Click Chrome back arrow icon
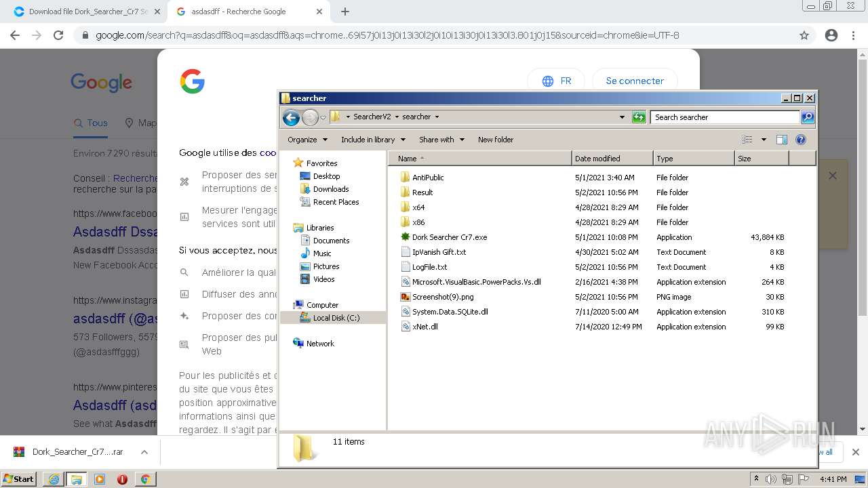Image resolution: width=868 pixels, height=488 pixels. (x=15, y=35)
